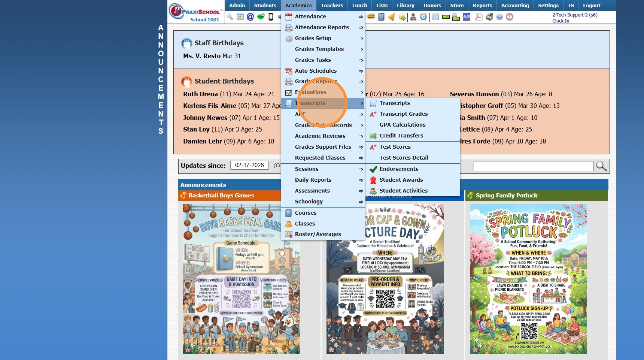Click the announcements search text box

point(534,166)
